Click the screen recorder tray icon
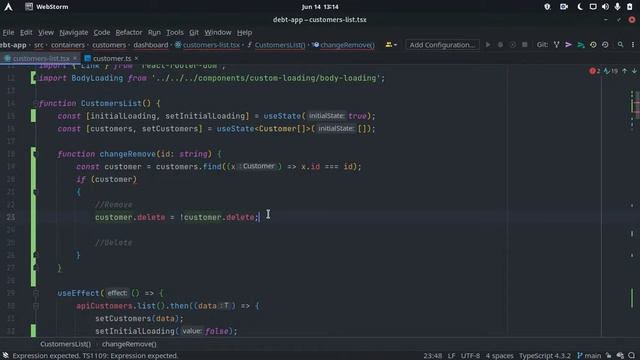This screenshot has height=360, width=640. [564, 7]
